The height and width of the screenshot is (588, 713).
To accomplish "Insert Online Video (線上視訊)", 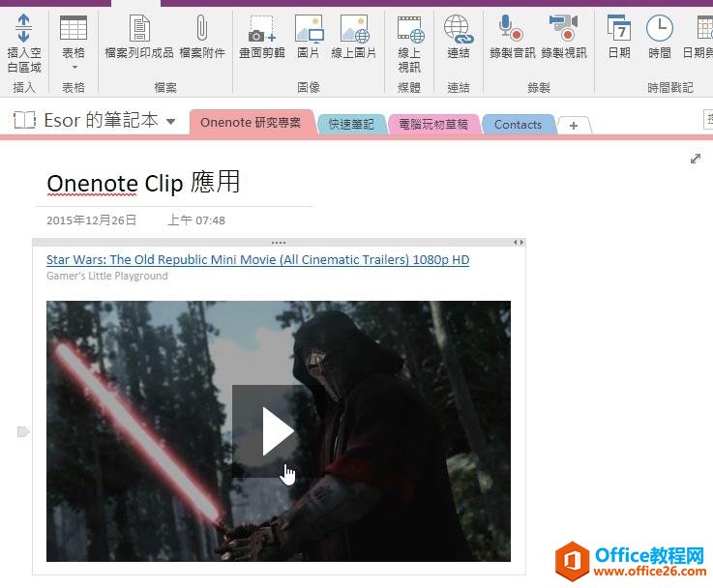I will [409, 44].
